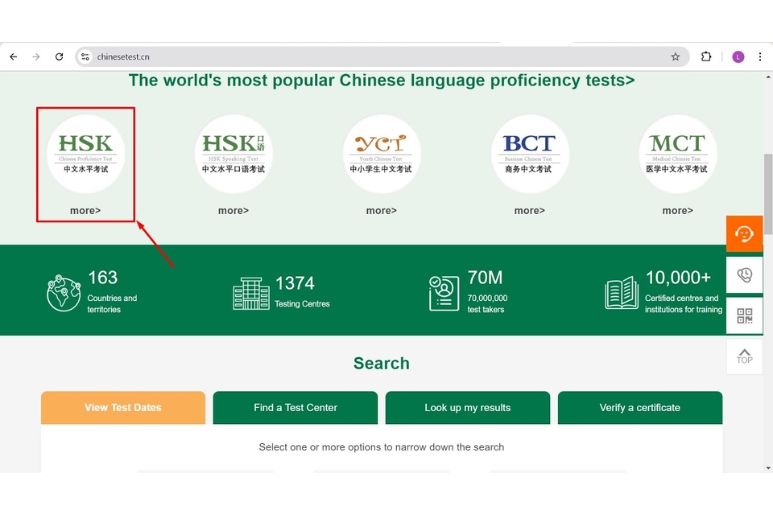Click the 163 Countries and territories text
773x515 pixels.
(112, 291)
